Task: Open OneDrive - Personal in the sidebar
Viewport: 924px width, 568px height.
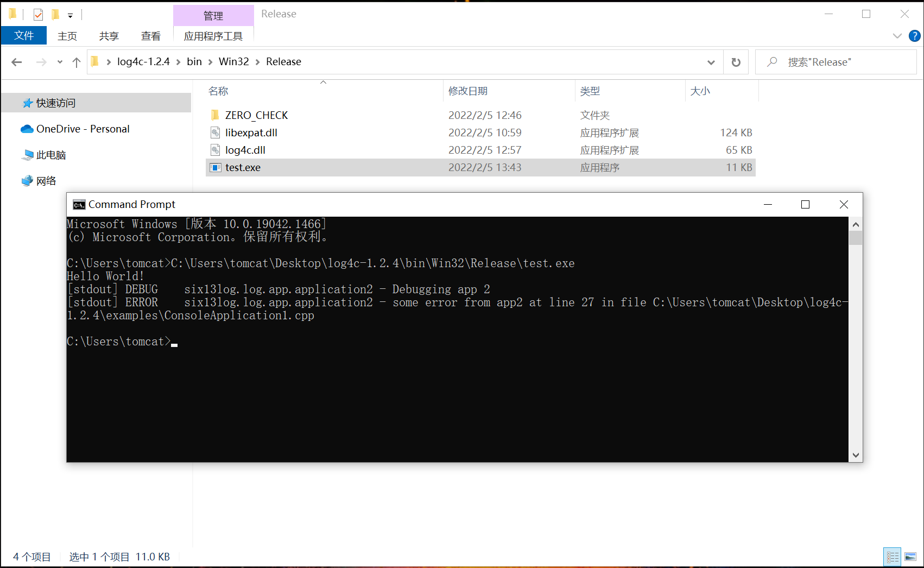Action: point(83,129)
